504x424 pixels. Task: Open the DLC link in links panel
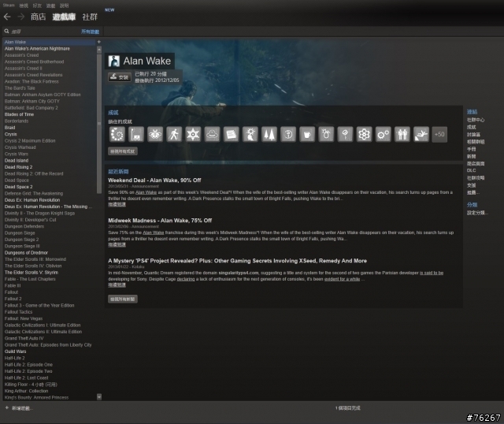[471, 170]
